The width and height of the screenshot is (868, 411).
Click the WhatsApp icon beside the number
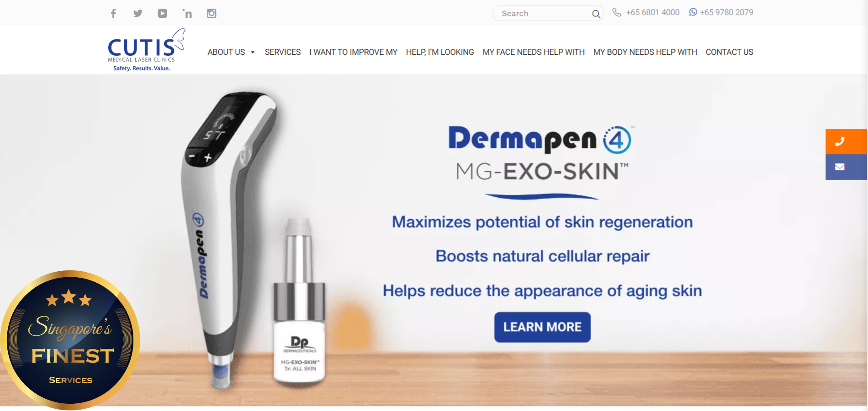693,12
